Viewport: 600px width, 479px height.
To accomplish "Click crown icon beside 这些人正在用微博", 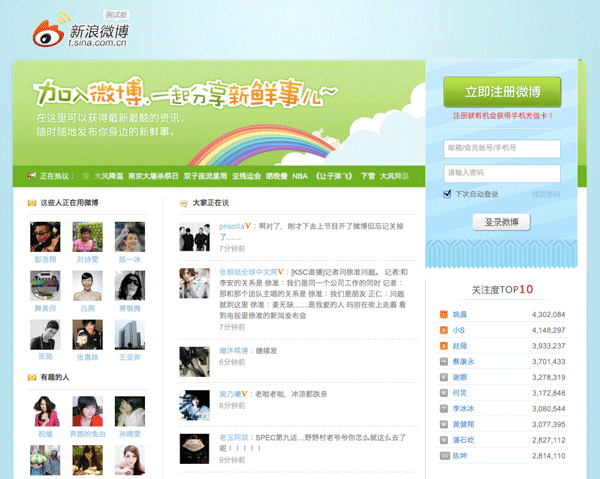I will (32, 202).
